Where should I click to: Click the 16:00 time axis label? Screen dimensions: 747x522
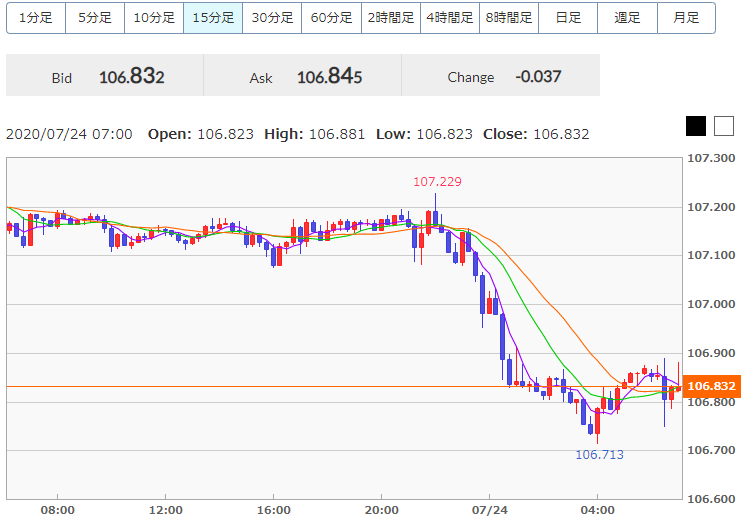(x=273, y=511)
